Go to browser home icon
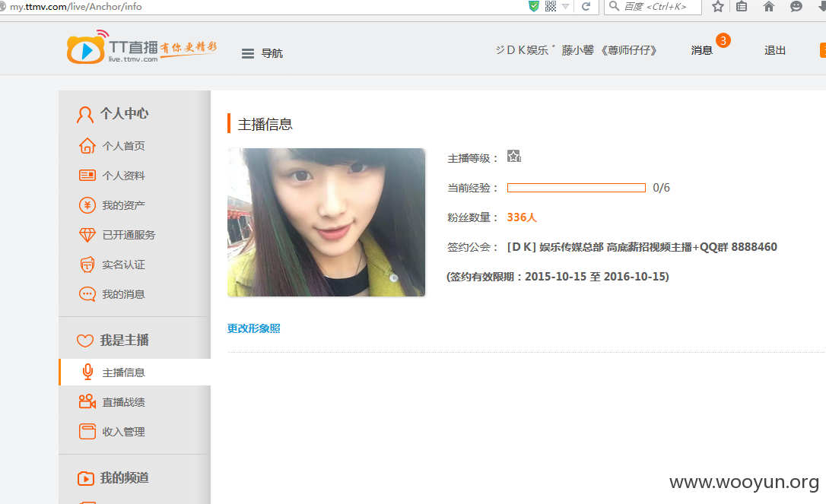Viewport: 826px width, 504px height. 769,6
